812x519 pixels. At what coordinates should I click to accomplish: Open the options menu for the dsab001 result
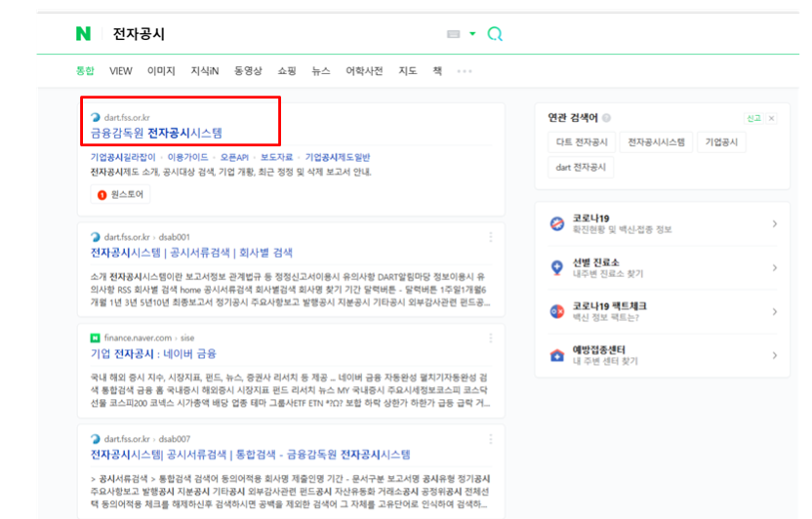(x=490, y=237)
